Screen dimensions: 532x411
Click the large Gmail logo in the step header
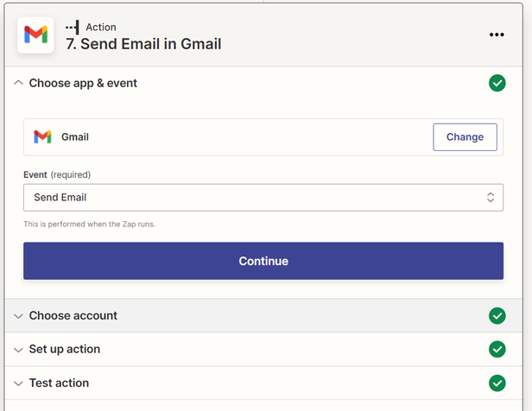[35, 35]
